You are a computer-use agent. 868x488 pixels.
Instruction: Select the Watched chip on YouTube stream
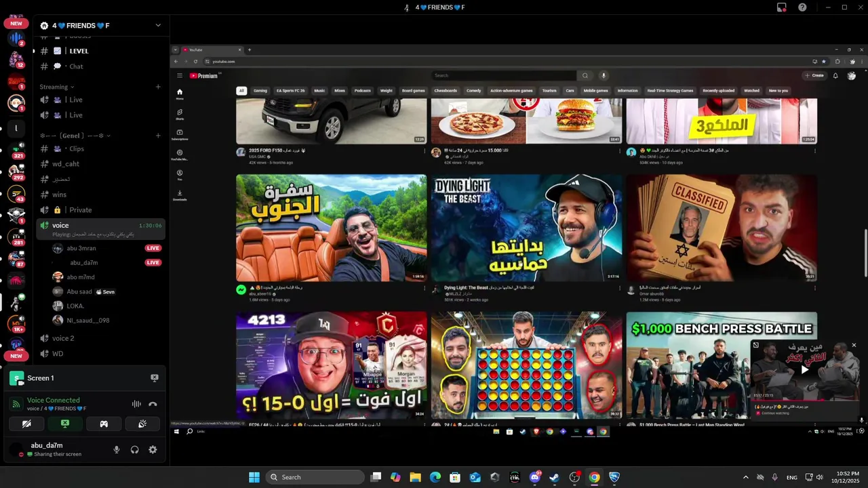751,91
